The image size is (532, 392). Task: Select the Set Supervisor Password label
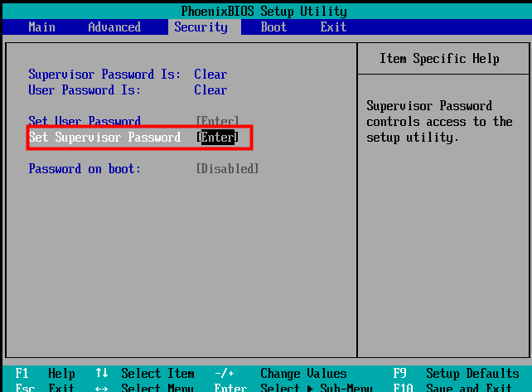pos(104,138)
